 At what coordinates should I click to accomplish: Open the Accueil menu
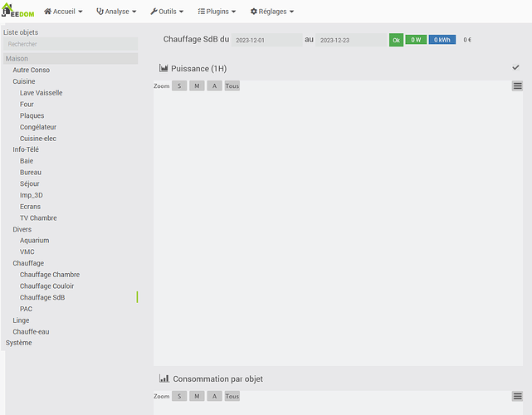(63, 12)
